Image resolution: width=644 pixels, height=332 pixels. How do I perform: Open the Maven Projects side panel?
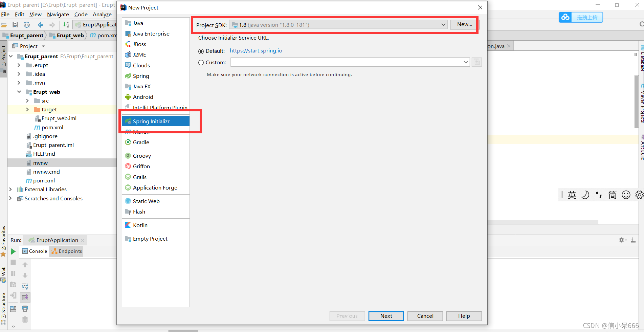tap(642, 103)
